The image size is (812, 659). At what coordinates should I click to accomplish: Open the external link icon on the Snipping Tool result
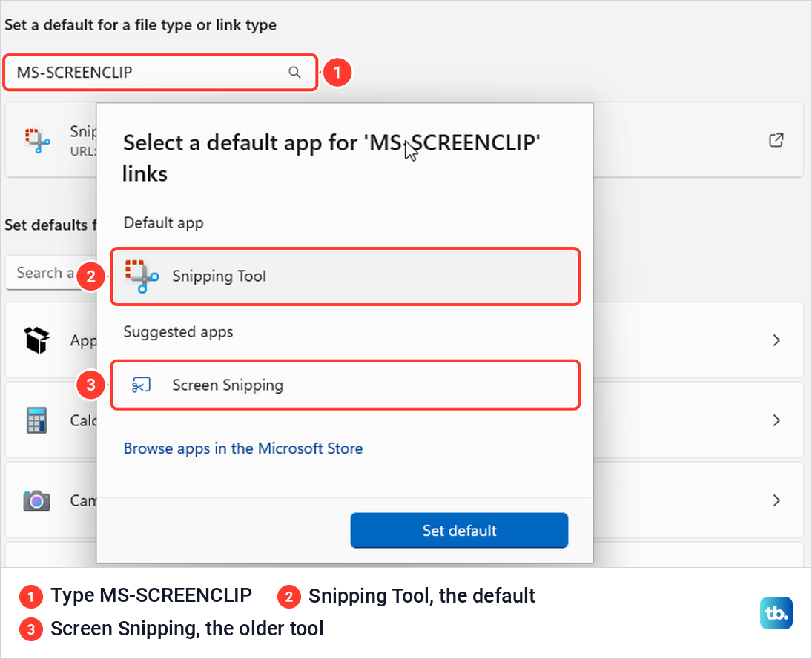pyautogui.click(x=776, y=140)
